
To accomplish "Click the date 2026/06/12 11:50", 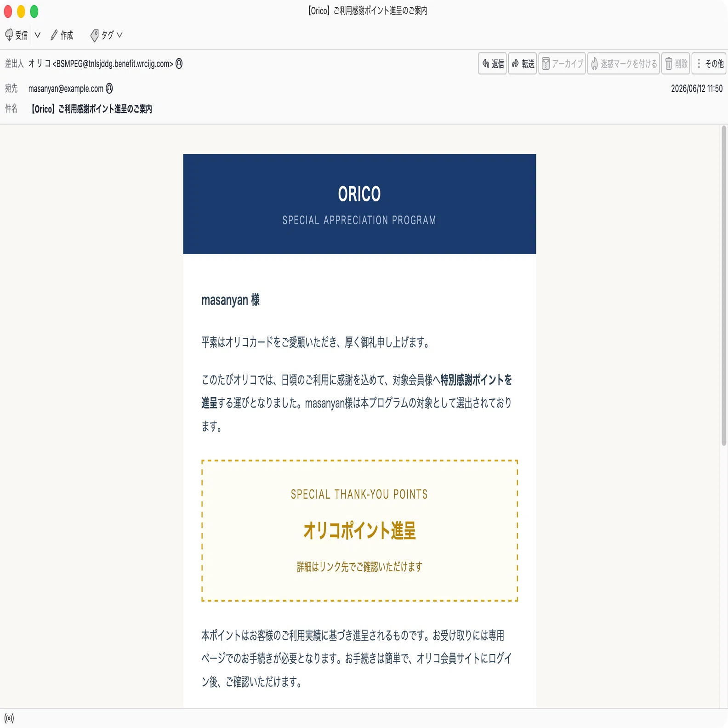I will [x=697, y=89].
